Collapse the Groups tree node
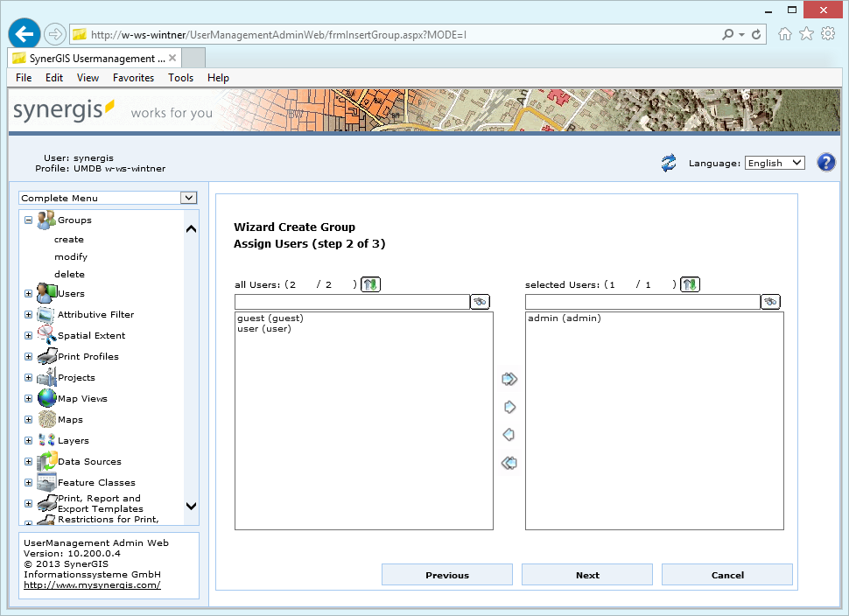This screenshot has height=616, width=849. coord(28,220)
